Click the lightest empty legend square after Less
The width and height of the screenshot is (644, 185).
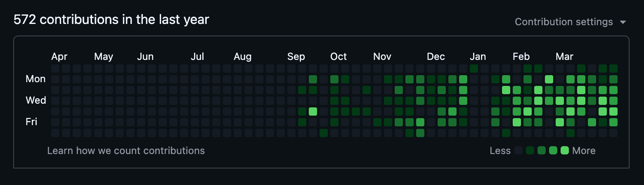point(519,151)
